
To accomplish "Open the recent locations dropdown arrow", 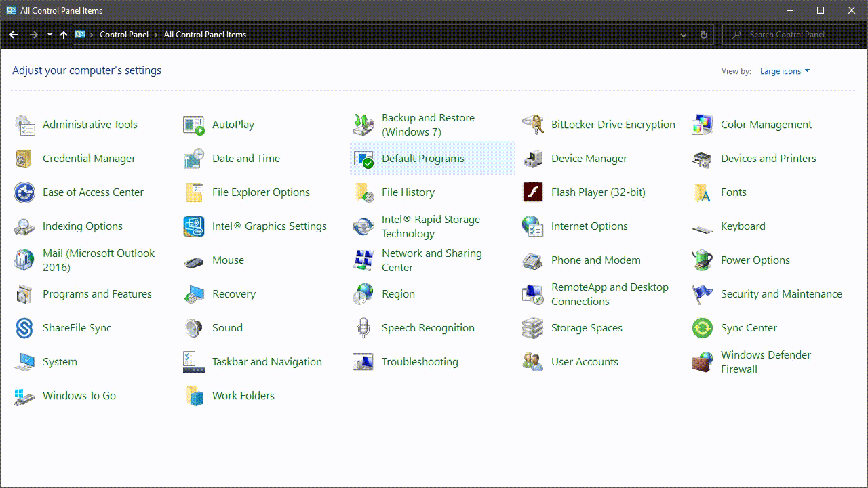I will [50, 35].
